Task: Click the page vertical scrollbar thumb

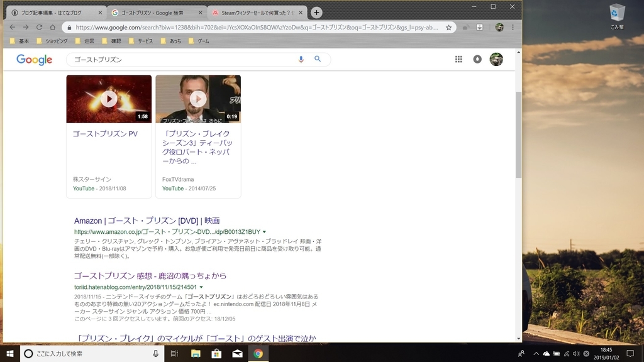Action: point(518,134)
